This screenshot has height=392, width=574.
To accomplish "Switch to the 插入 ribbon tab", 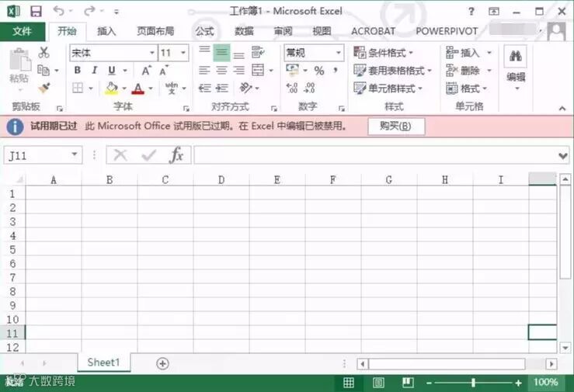I will click(x=106, y=32).
